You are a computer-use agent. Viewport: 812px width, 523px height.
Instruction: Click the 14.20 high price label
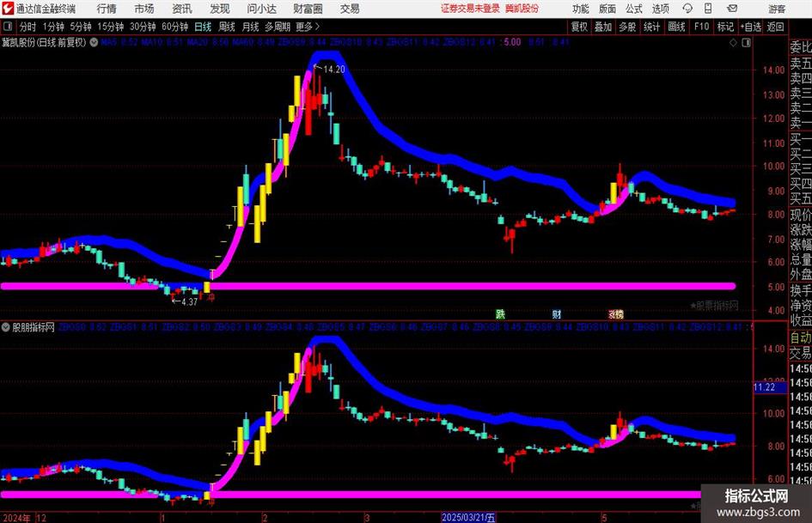[x=333, y=70]
